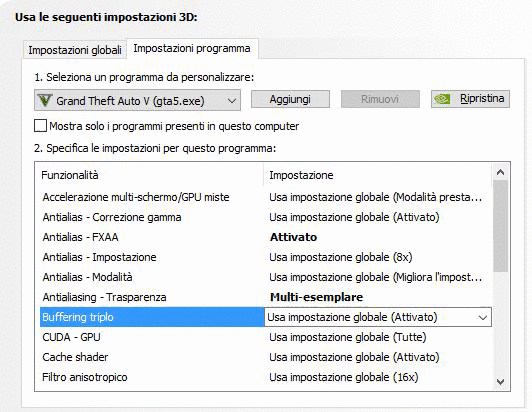Click the GTA V program icon in dropdown
Image resolution: width=532 pixels, height=412 pixels.
pos(44,100)
